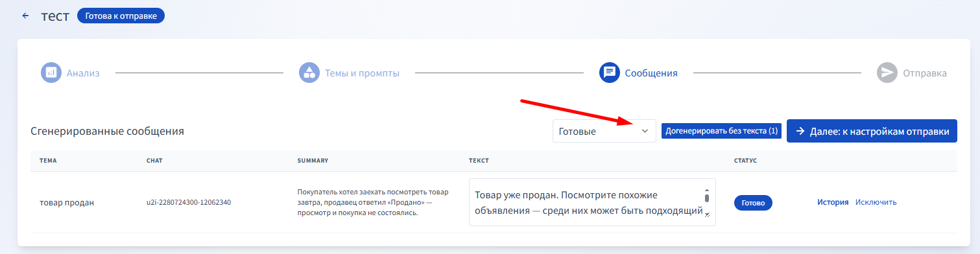Click the товар продан topic cell

click(x=67, y=202)
